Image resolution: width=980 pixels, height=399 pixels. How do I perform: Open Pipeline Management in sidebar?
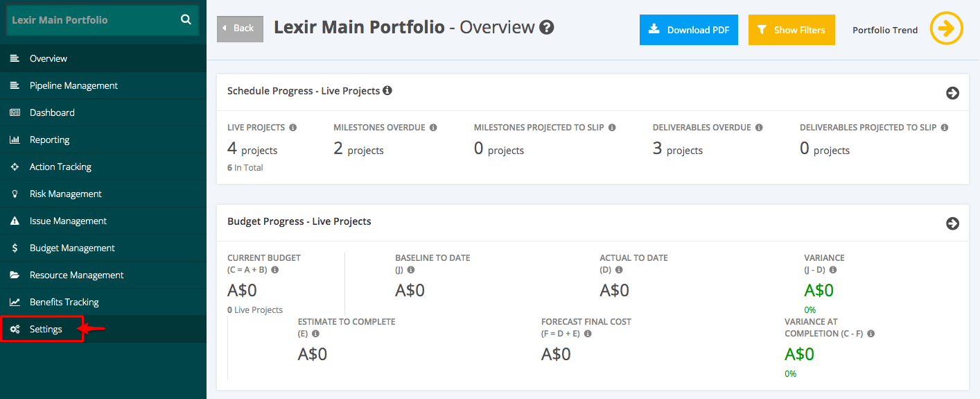(x=103, y=85)
